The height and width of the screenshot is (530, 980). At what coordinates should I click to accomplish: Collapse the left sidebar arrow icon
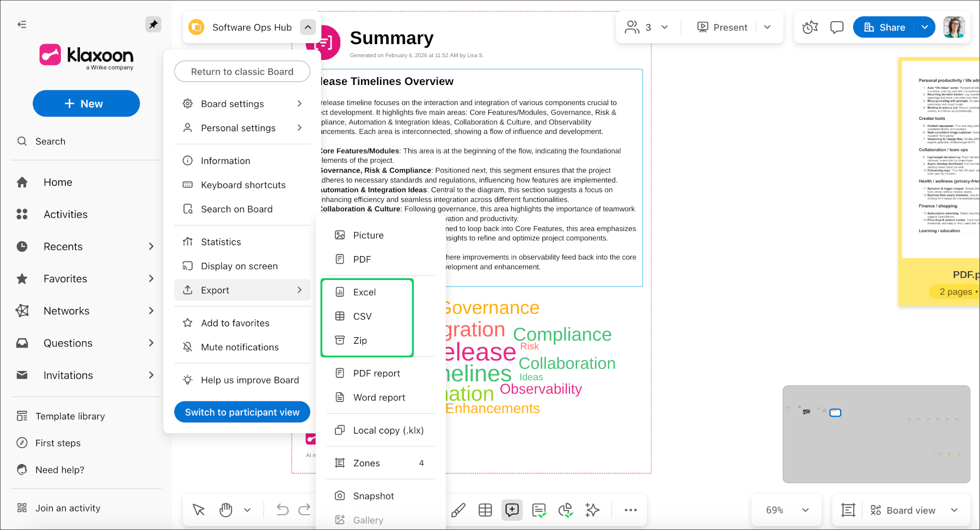coord(22,25)
